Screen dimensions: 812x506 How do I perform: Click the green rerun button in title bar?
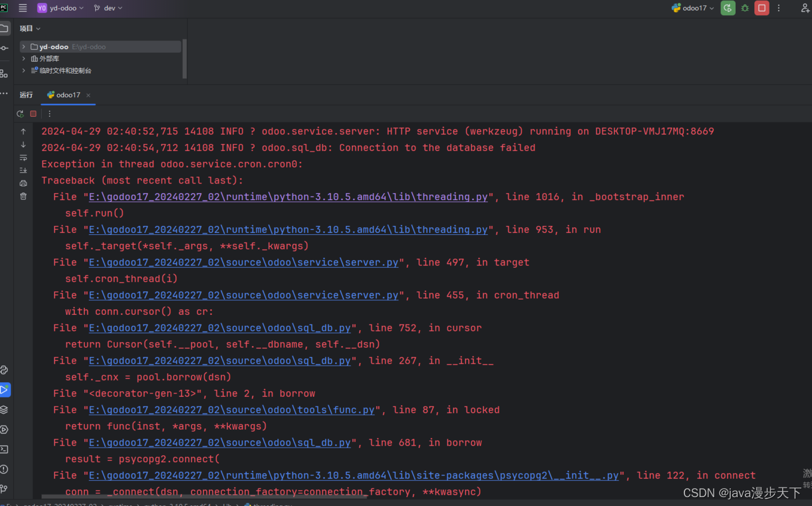click(x=728, y=8)
